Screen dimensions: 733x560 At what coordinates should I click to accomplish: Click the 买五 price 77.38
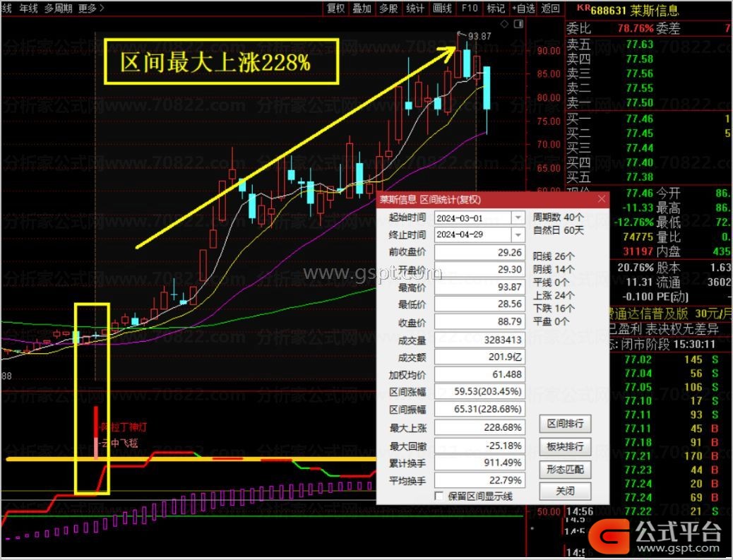pyautogui.click(x=639, y=177)
